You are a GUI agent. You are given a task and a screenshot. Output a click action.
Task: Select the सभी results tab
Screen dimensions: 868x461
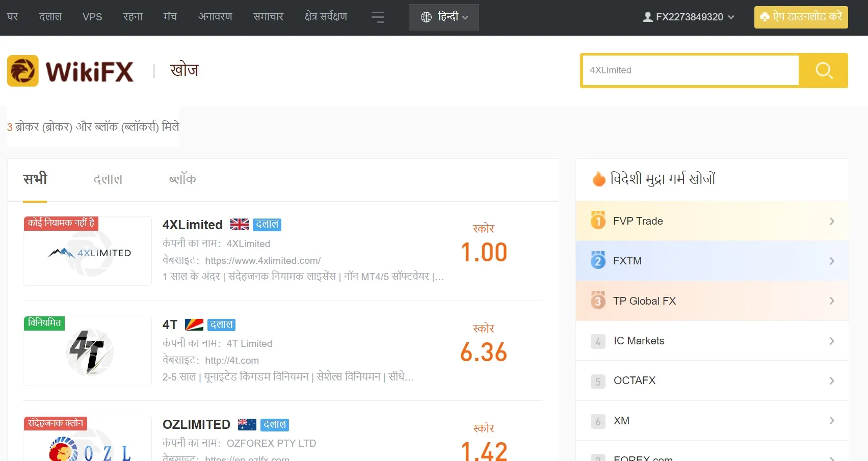point(35,179)
